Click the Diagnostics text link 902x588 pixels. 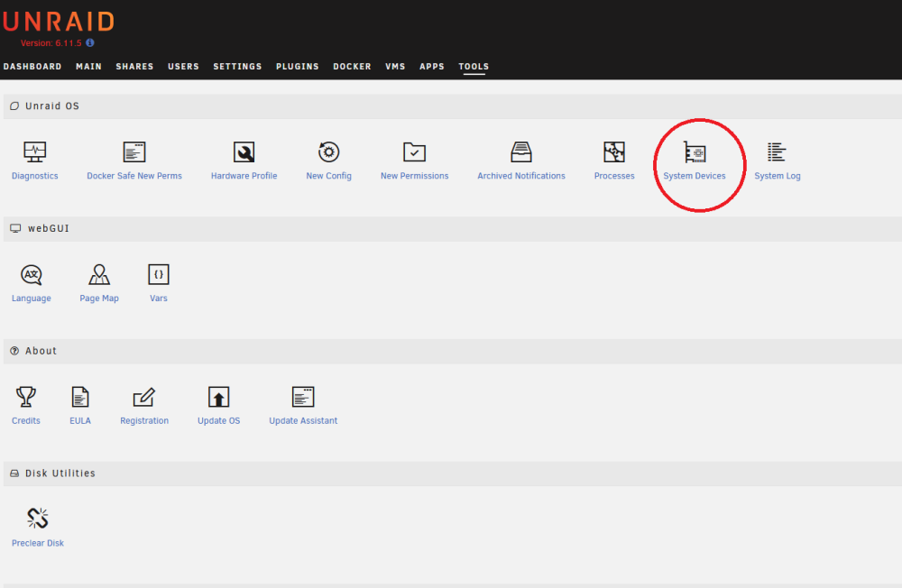(34, 176)
